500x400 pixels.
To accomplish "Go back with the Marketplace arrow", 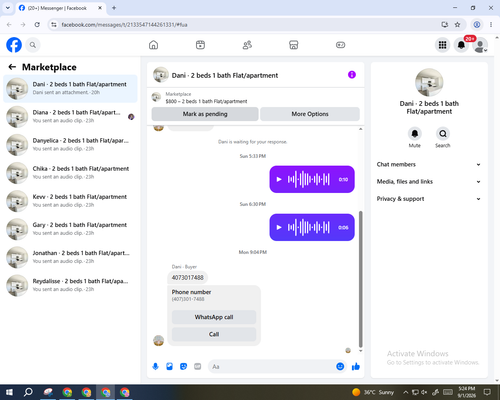I will point(12,67).
